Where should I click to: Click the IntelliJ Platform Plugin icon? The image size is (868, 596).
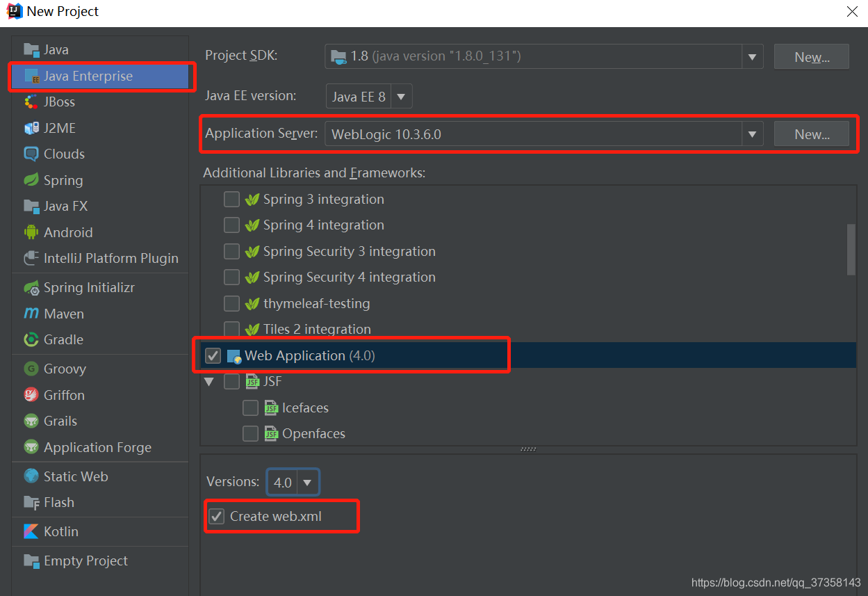pos(31,259)
